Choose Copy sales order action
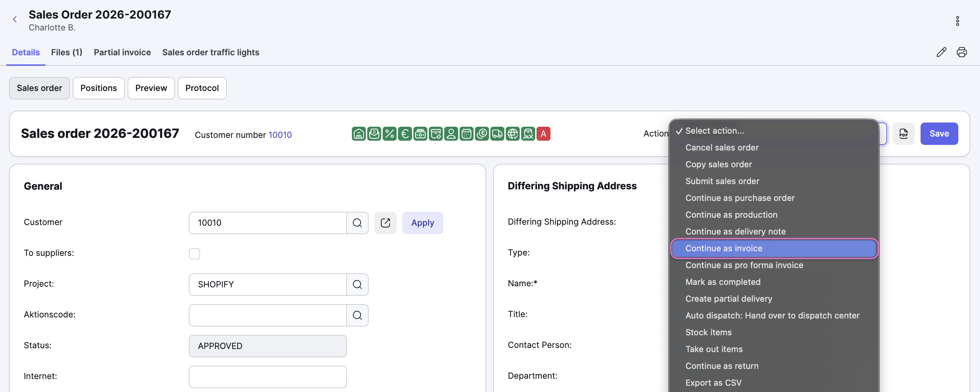The width and height of the screenshot is (980, 392). pyautogui.click(x=774, y=164)
